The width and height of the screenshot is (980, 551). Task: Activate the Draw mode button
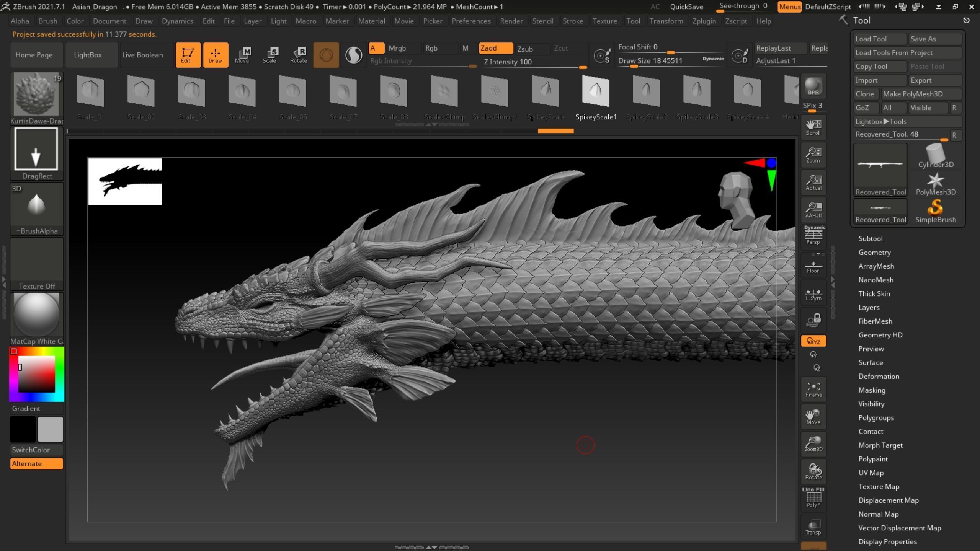tap(216, 55)
